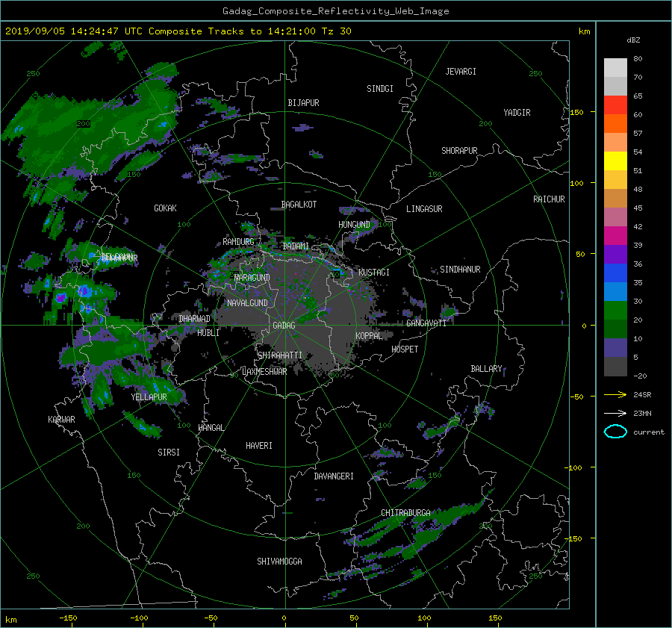
Task: Select the purple 36-39 dBZ color swatch
Action: (615, 254)
